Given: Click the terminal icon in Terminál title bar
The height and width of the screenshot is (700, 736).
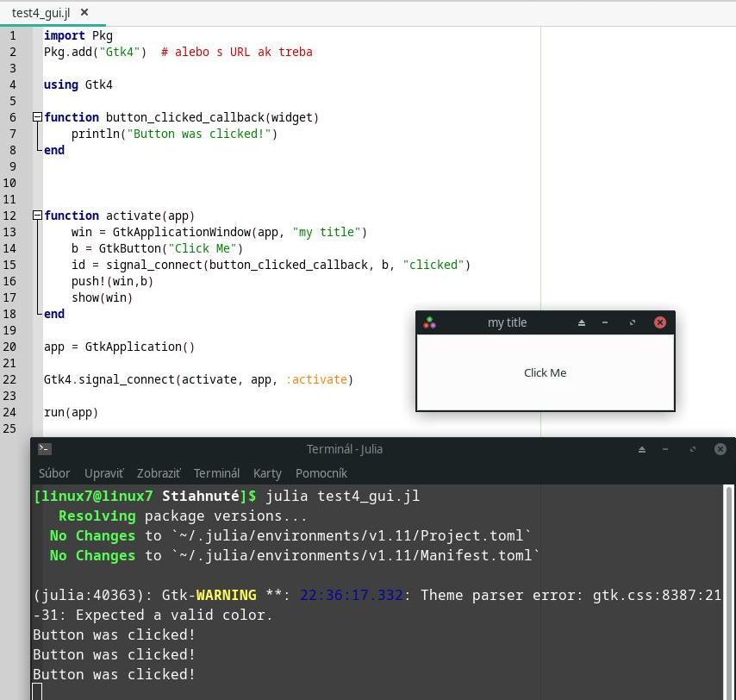Looking at the screenshot, I should pyautogui.click(x=45, y=449).
